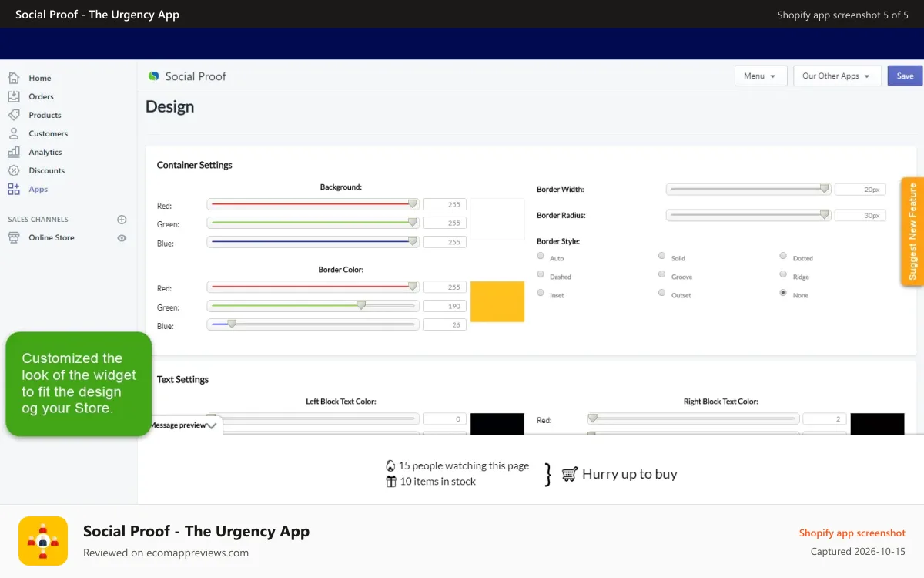
Task: Click the shopping cart icon in preview
Action: click(x=570, y=474)
